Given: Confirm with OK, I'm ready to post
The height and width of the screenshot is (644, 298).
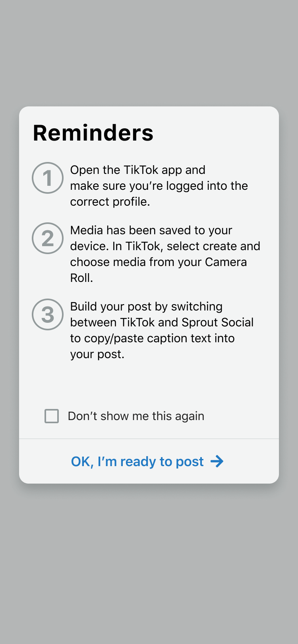Looking at the screenshot, I should pos(147,461).
